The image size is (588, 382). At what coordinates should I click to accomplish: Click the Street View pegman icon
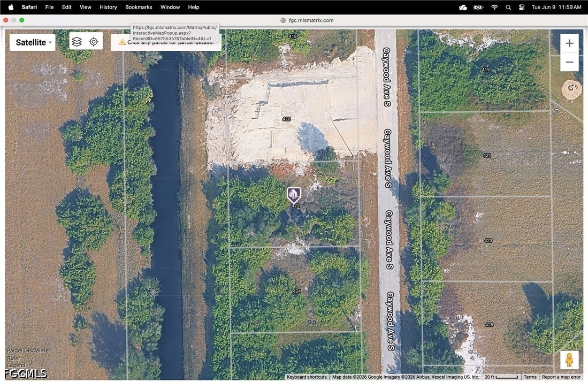click(x=569, y=360)
